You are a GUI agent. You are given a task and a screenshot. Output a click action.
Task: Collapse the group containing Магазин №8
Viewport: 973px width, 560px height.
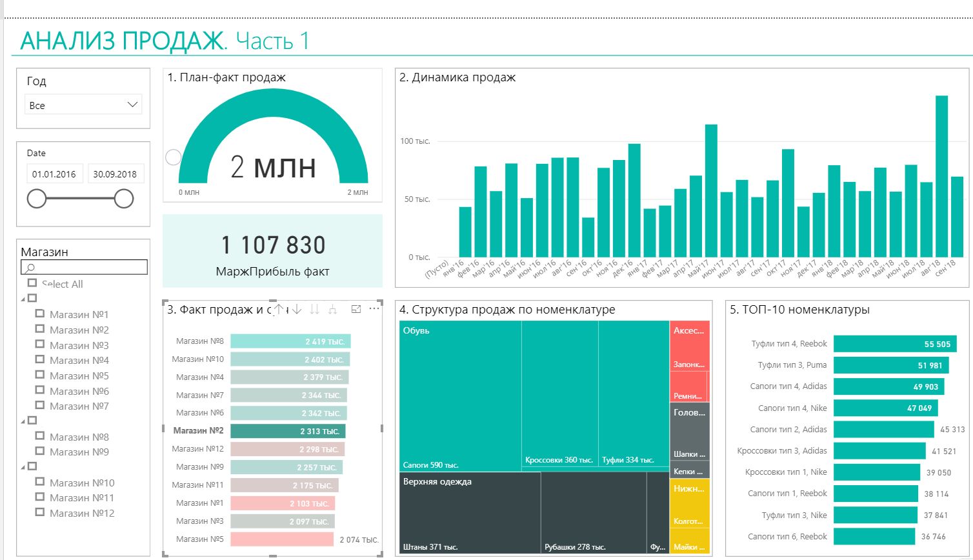[x=23, y=421]
